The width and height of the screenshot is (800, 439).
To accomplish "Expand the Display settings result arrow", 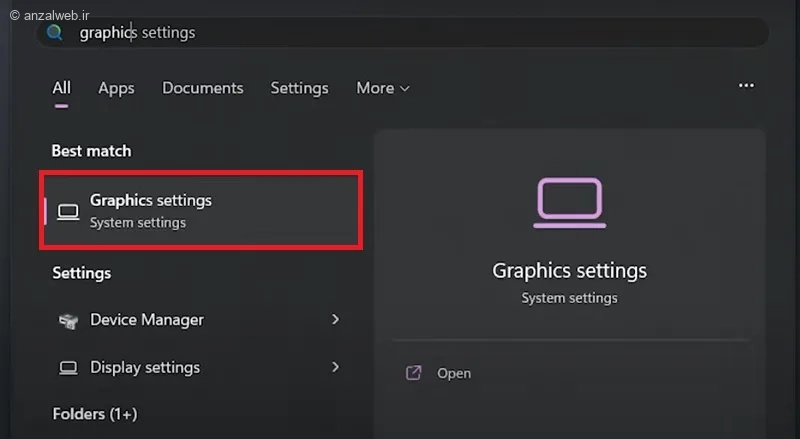I will point(335,367).
